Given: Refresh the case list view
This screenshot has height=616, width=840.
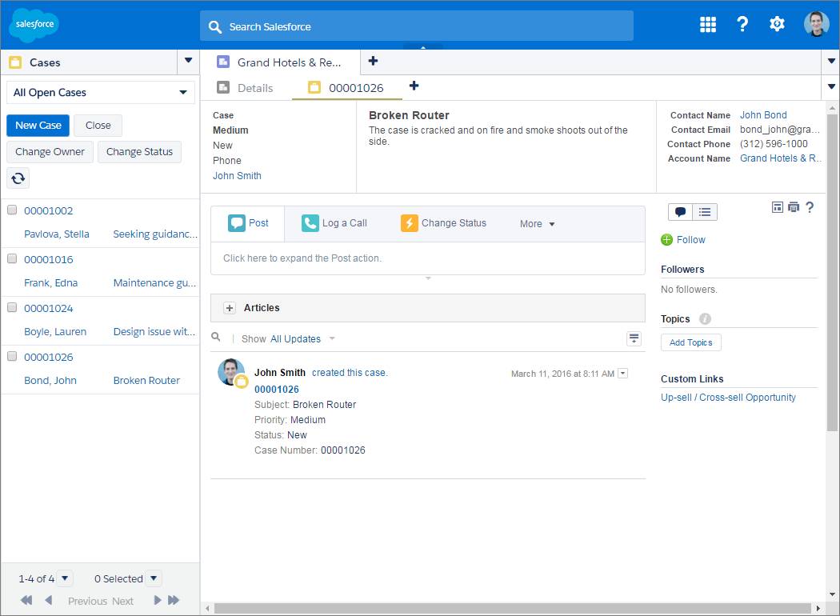Looking at the screenshot, I should coord(18,178).
